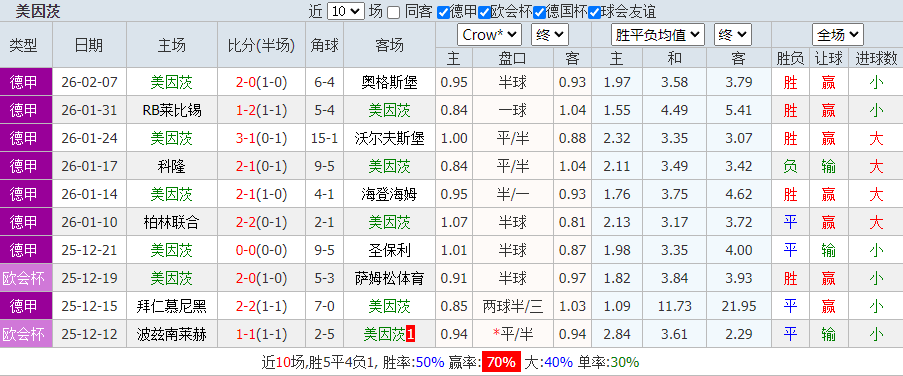Uncheck the 欧会杯 competition filter
Screen dimensions: 903x376
tap(484, 12)
